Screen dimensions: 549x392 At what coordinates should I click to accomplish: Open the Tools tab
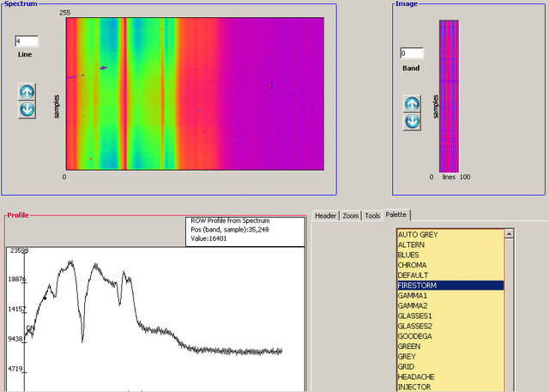click(372, 215)
